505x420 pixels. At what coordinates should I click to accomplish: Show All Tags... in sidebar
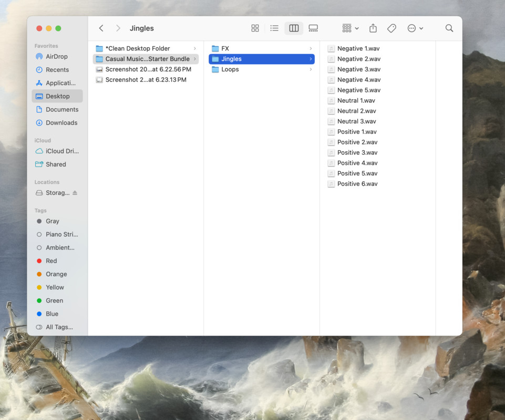[57, 327]
